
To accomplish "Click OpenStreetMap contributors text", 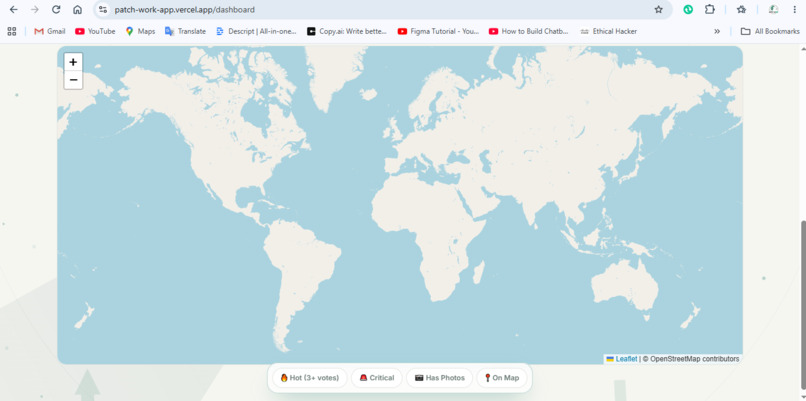I will (694, 359).
